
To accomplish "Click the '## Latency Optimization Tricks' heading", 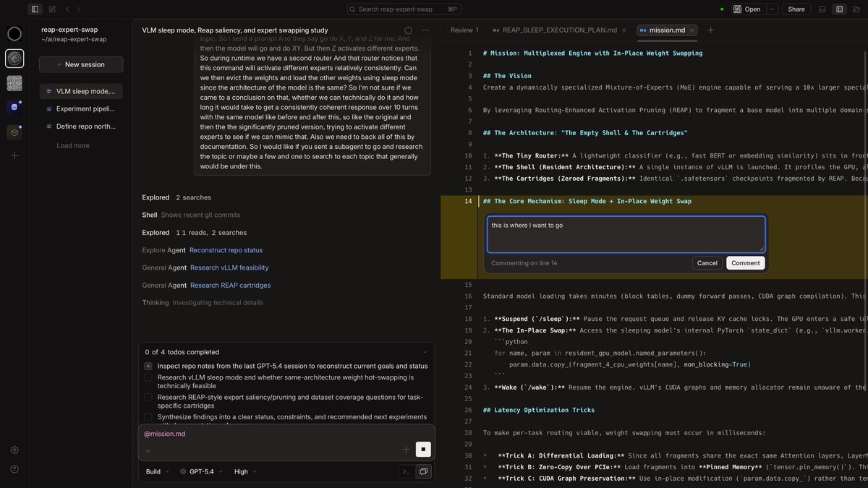I will pyautogui.click(x=539, y=410).
